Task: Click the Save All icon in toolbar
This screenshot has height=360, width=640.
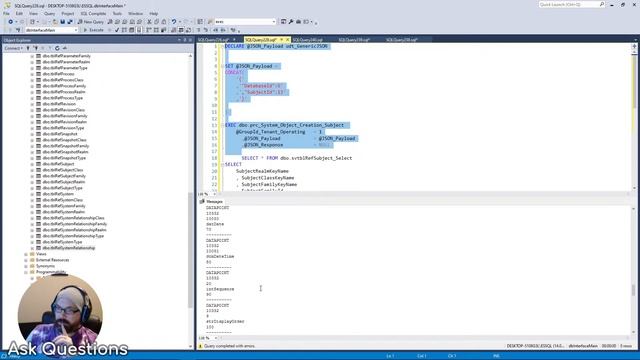Action: 70,22
